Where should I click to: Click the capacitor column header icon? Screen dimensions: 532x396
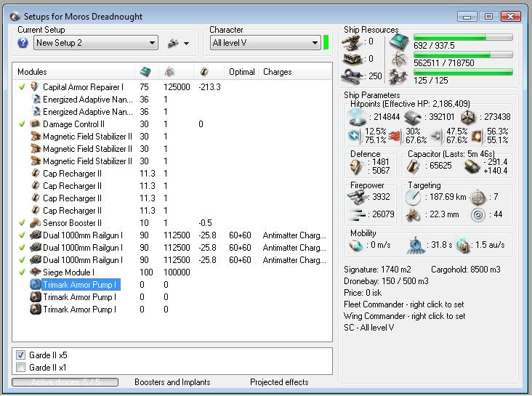pos(204,72)
